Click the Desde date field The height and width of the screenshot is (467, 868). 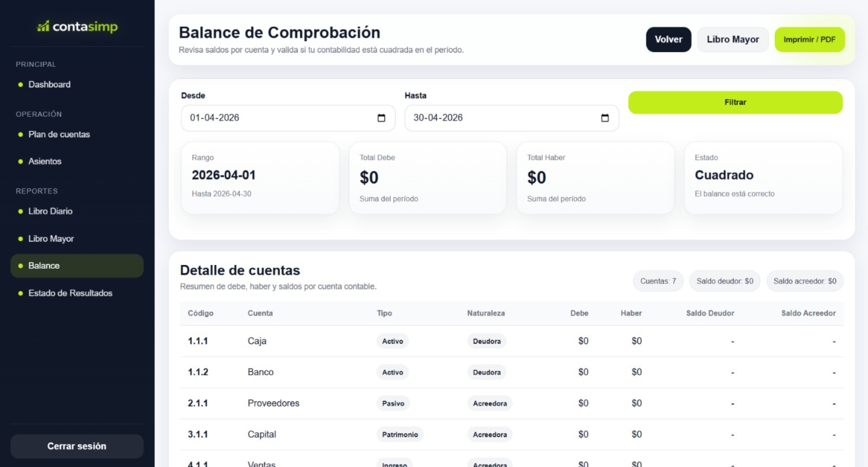288,118
